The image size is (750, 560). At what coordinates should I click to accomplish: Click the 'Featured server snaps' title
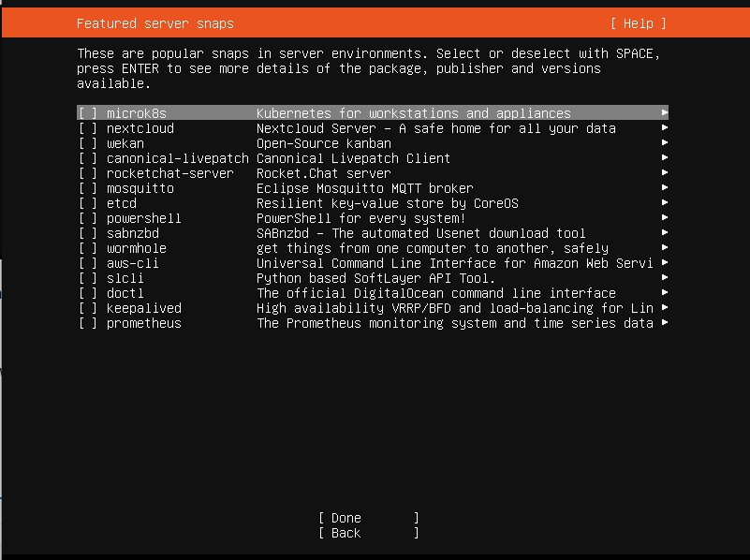[155, 23]
